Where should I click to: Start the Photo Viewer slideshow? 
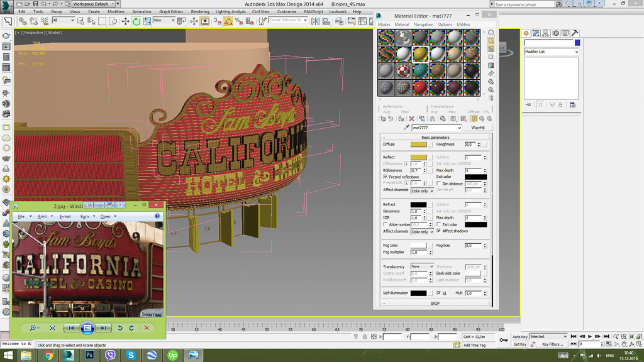tap(87, 327)
